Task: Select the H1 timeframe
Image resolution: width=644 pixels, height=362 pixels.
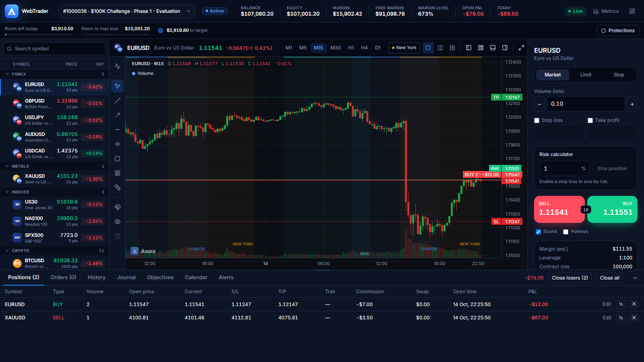Action: coord(351,48)
